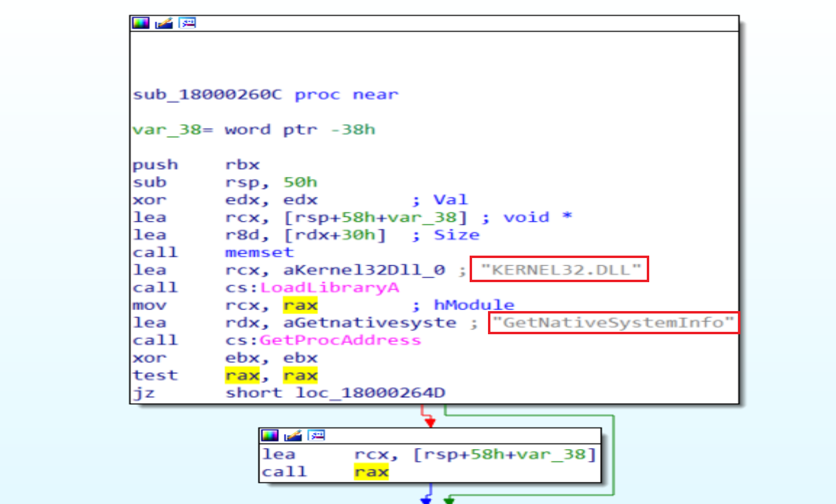Click the graph group icon in top block

click(187, 23)
